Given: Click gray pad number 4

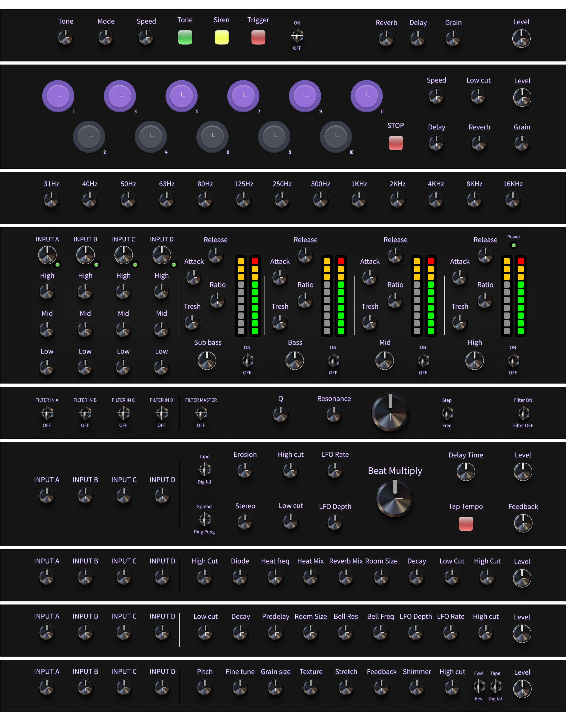Looking at the screenshot, I should [151, 137].
